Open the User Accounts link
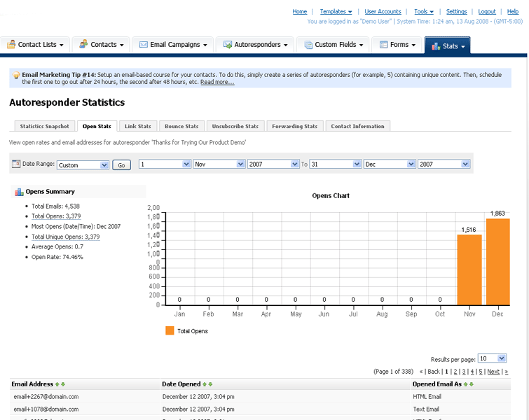 point(383,11)
